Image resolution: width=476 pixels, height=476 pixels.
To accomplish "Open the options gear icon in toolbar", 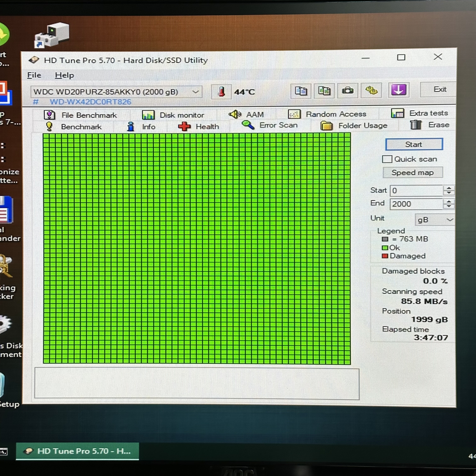I will tap(371, 90).
